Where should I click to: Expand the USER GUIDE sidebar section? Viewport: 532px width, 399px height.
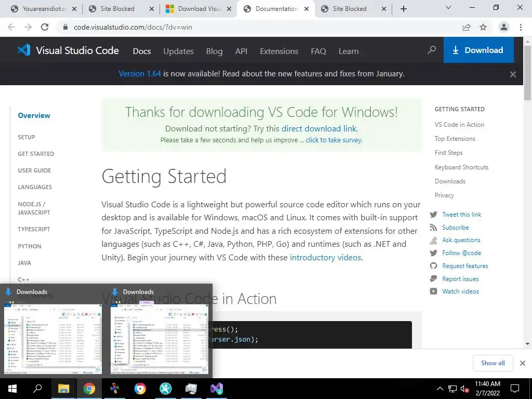34,170
